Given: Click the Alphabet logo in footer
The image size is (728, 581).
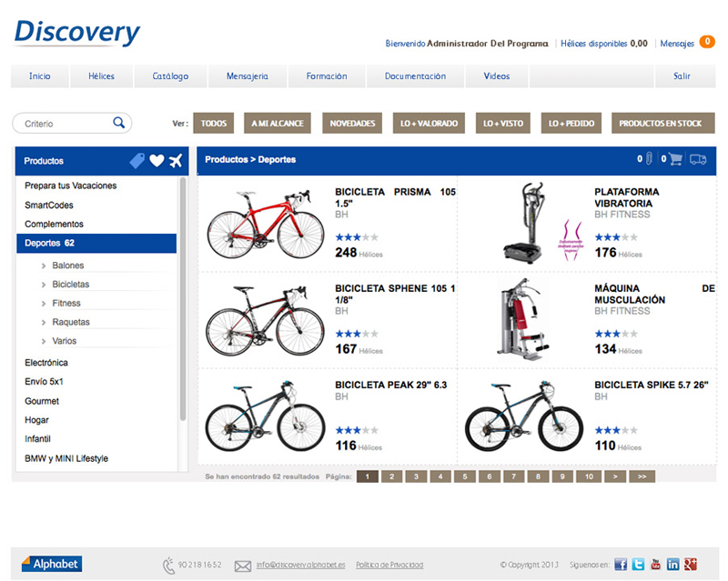Looking at the screenshot, I should click(52, 564).
